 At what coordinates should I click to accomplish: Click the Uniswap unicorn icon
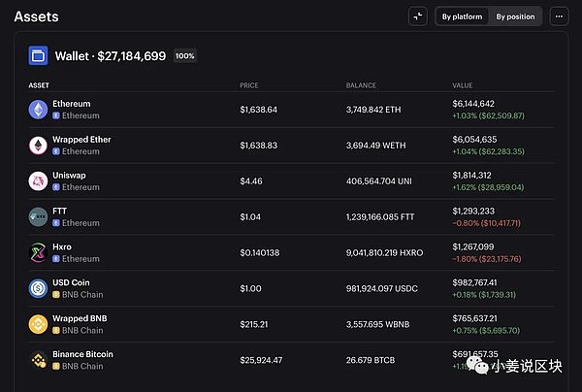(x=38, y=180)
